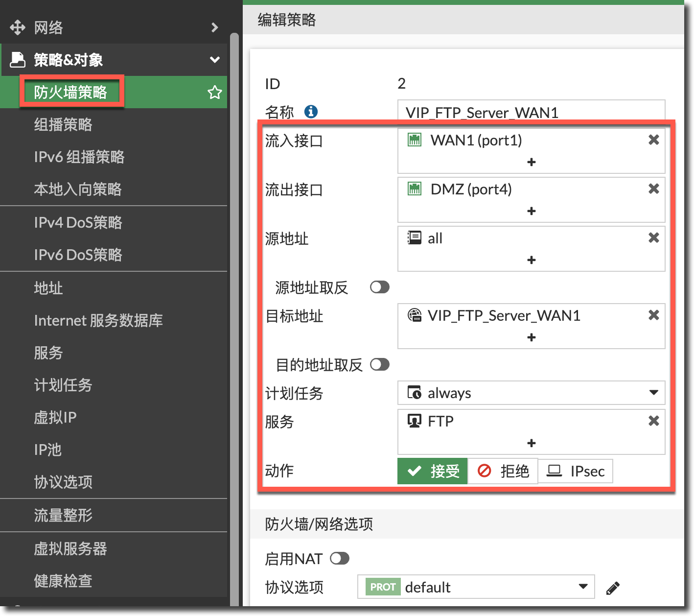
Task: Remove FTP service entry
Action: pyautogui.click(x=653, y=421)
